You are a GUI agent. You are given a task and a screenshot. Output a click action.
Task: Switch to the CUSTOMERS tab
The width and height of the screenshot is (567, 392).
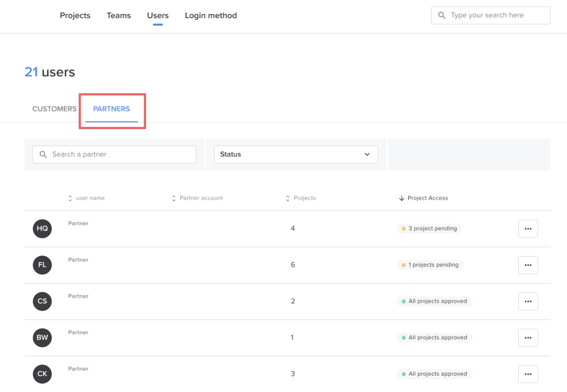pos(55,109)
